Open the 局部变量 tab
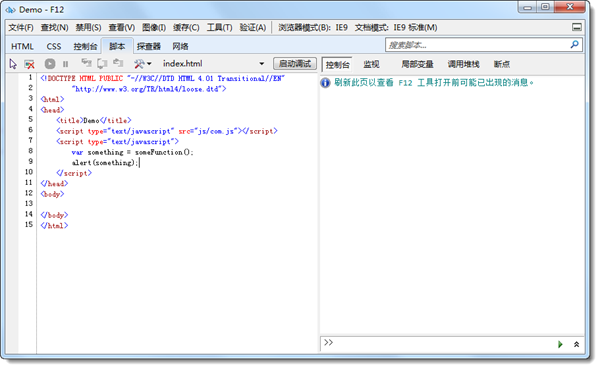Viewport: 600px width, 369px height. tap(417, 64)
